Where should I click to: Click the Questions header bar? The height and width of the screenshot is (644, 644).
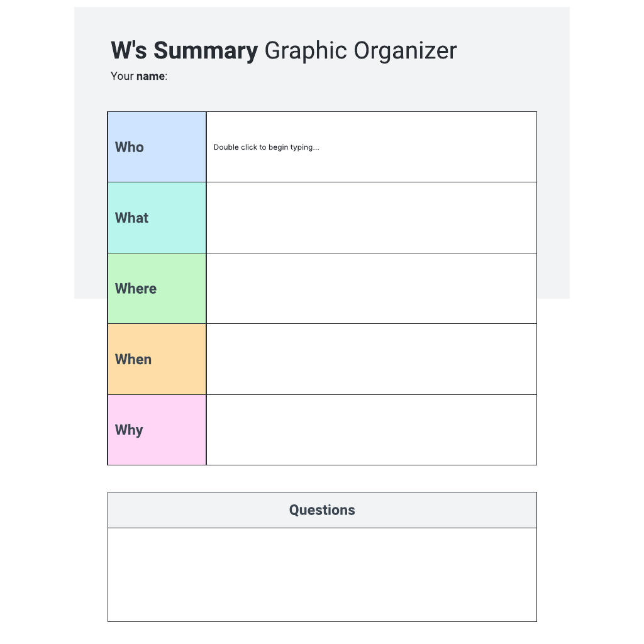[322, 510]
